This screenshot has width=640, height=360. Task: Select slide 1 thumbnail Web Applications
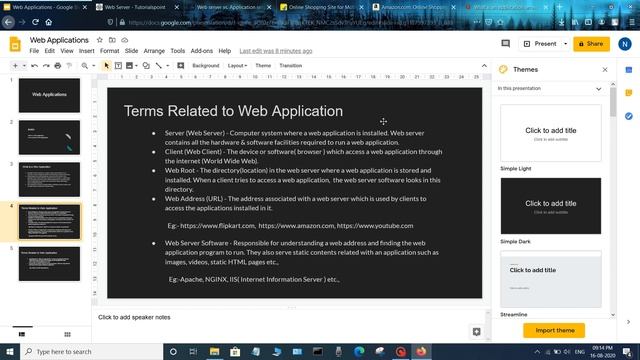click(49, 96)
